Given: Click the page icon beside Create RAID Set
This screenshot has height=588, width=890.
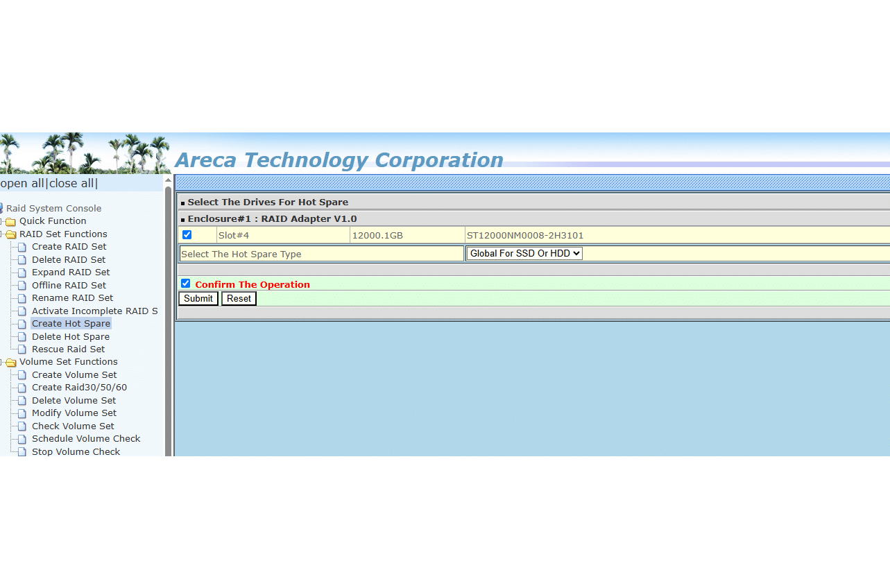Looking at the screenshot, I should (x=22, y=247).
